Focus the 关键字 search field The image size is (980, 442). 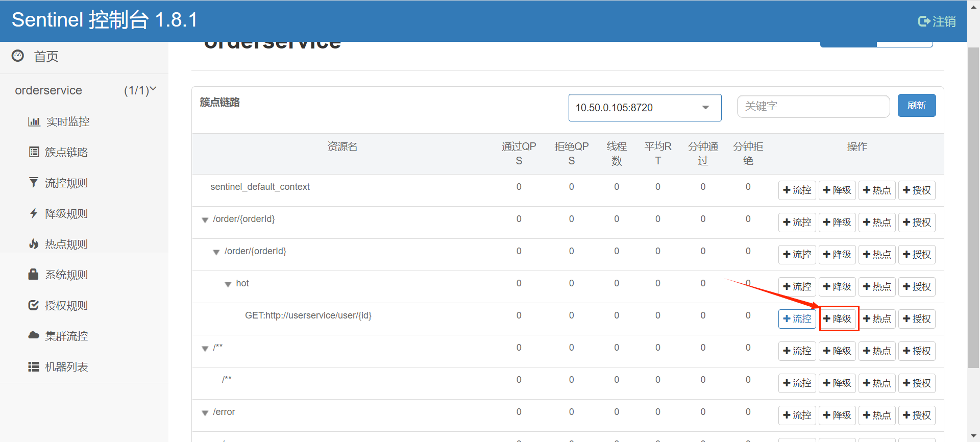(813, 106)
